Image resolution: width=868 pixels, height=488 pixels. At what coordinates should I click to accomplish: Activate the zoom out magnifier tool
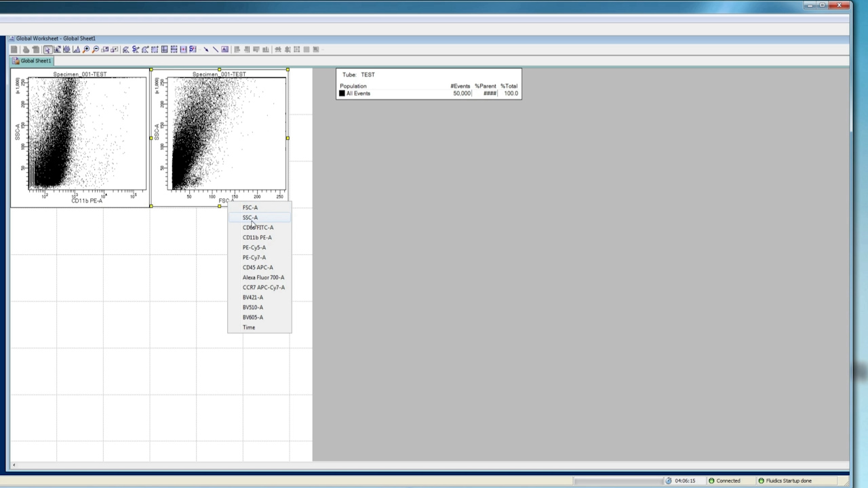[x=96, y=49]
